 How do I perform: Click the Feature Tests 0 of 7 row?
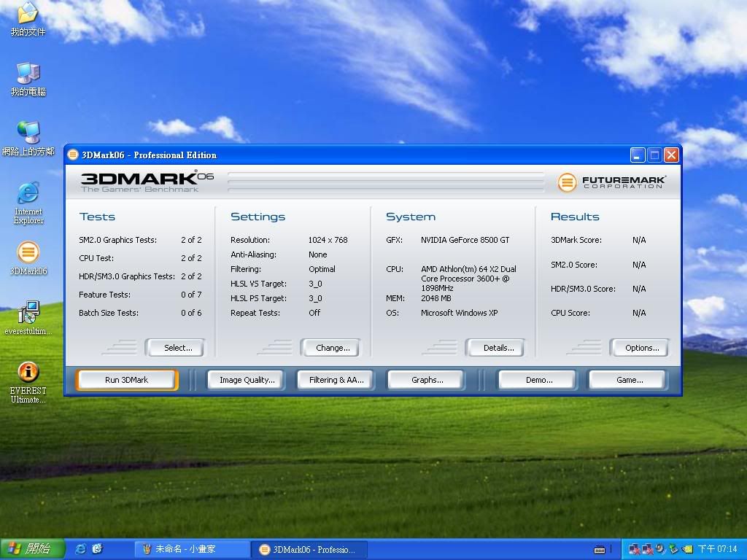click(141, 295)
